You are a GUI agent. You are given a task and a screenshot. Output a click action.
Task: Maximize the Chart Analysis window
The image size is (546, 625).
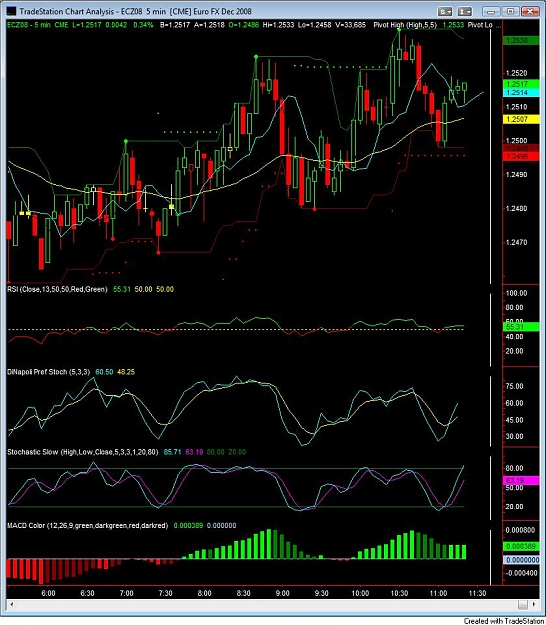tap(510, 12)
